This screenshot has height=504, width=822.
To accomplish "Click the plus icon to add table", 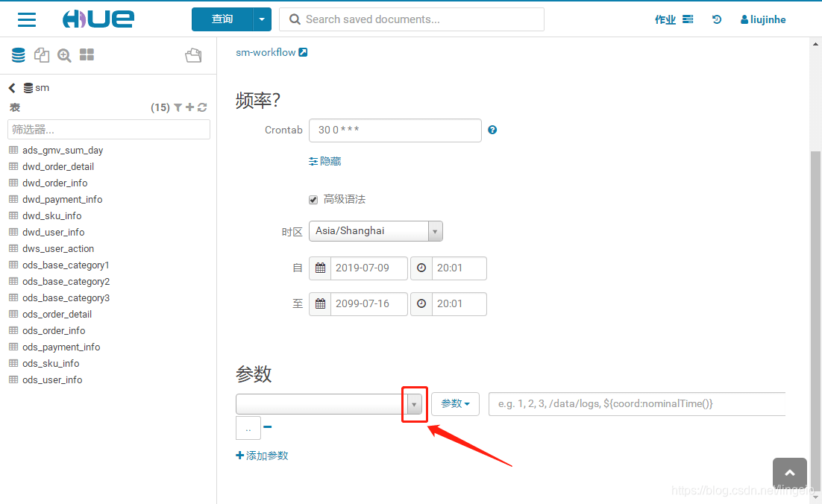I will coord(189,107).
